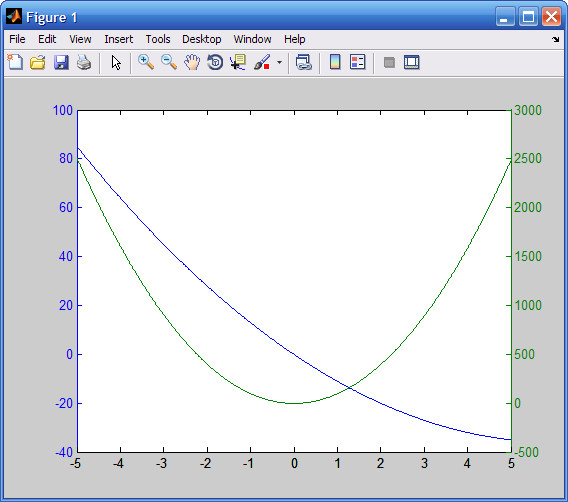Screen dimensions: 568x502
Task: Activate the Zoom In magnifier tool
Action: [146, 62]
